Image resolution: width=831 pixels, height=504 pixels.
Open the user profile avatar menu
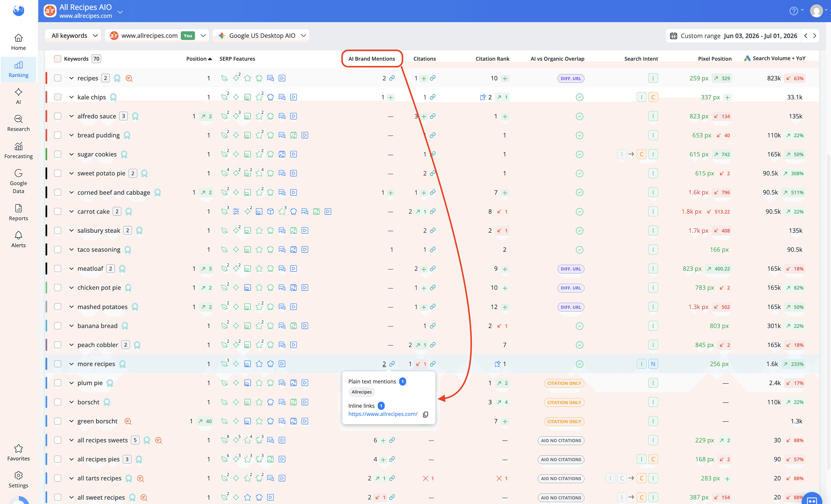[x=816, y=11]
